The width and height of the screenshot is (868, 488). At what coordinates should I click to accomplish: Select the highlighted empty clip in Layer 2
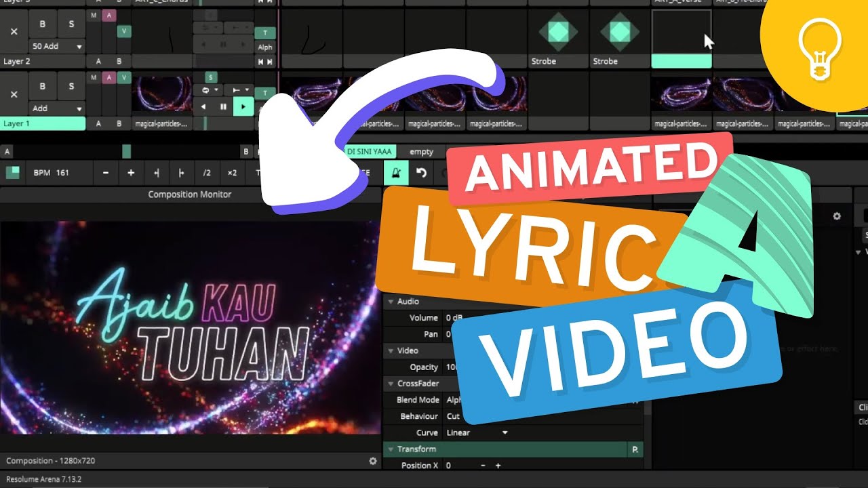coord(681,38)
